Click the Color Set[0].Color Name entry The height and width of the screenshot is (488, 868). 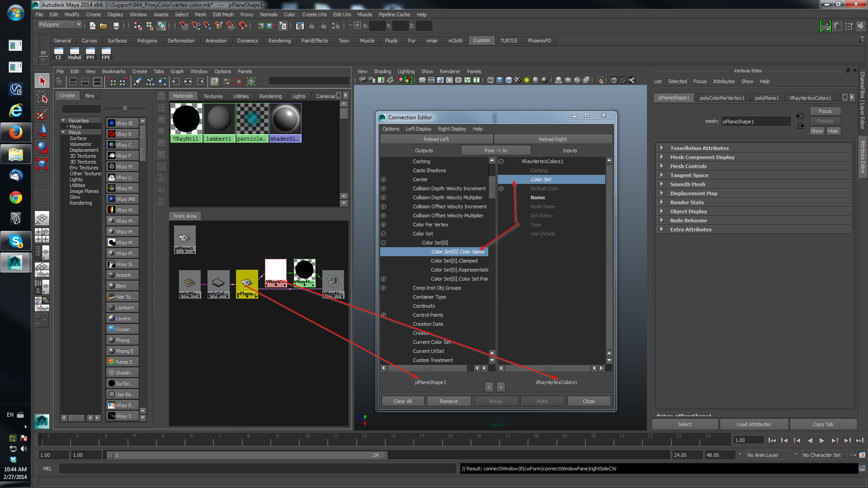pyautogui.click(x=457, y=251)
